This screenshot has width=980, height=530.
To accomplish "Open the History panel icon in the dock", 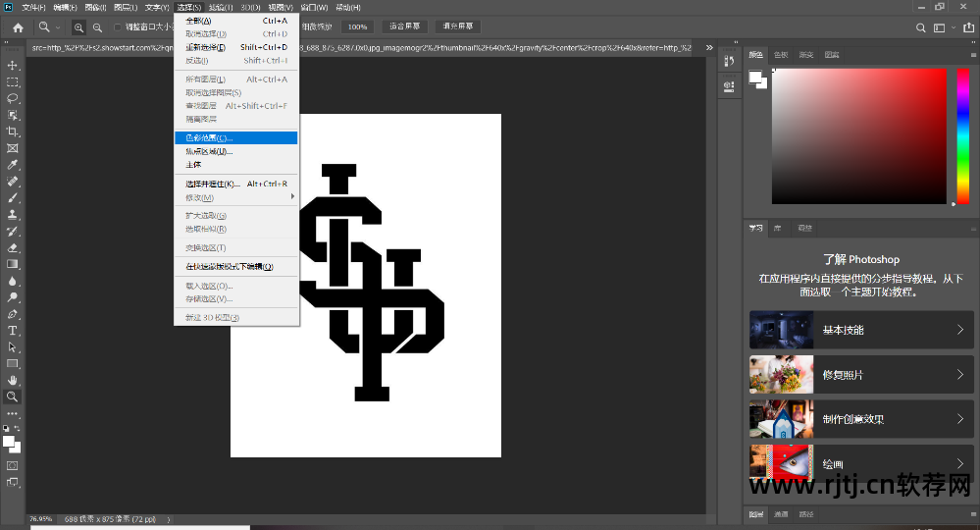I will coord(729,61).
